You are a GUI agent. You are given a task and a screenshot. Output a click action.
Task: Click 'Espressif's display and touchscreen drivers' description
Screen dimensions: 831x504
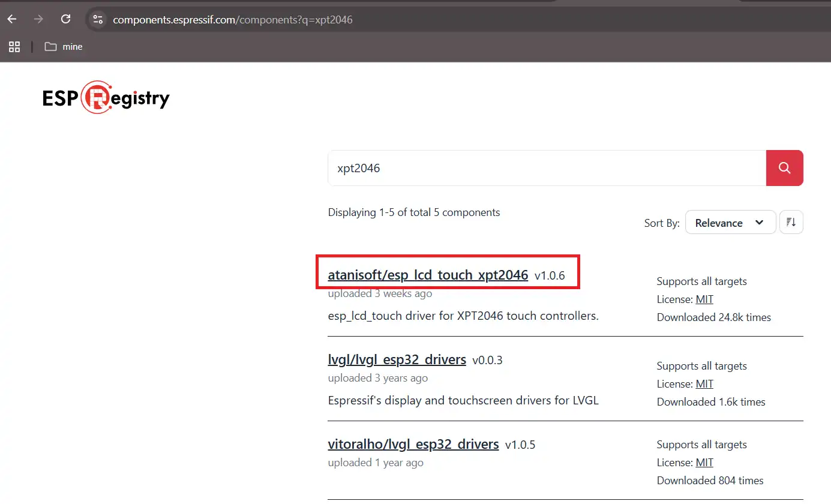click(463, 400)
